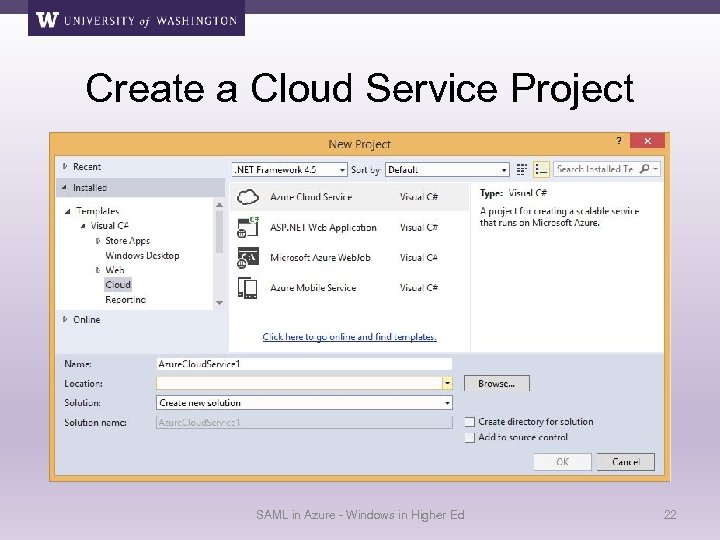Select the Windows Desktop tree item

click(x=142, y=255)
